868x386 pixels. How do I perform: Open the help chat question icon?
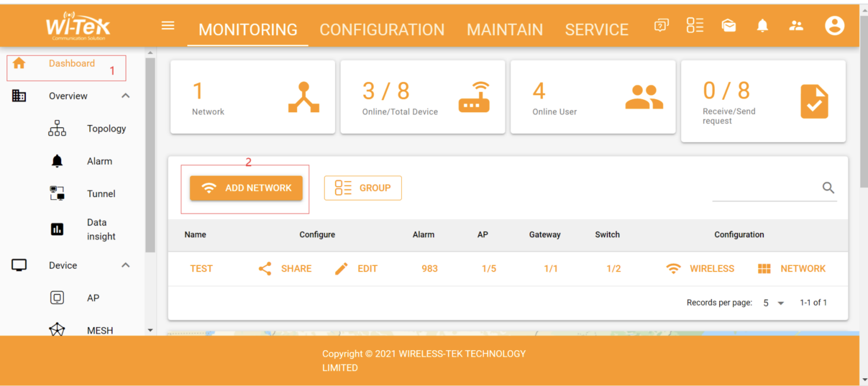click(661, 26)
